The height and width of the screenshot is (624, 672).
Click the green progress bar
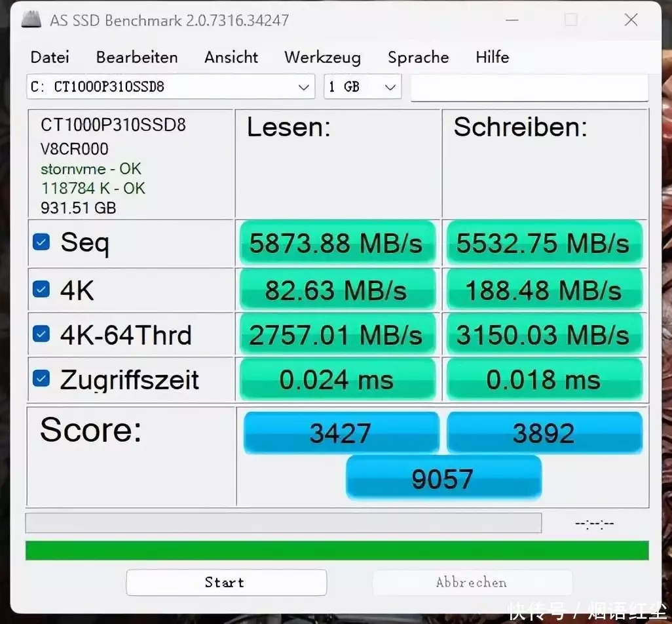click(x=337, y=551)
